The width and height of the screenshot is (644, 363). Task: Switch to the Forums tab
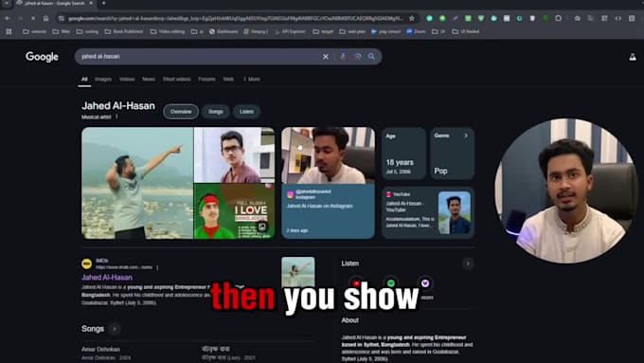coord(206,79)
